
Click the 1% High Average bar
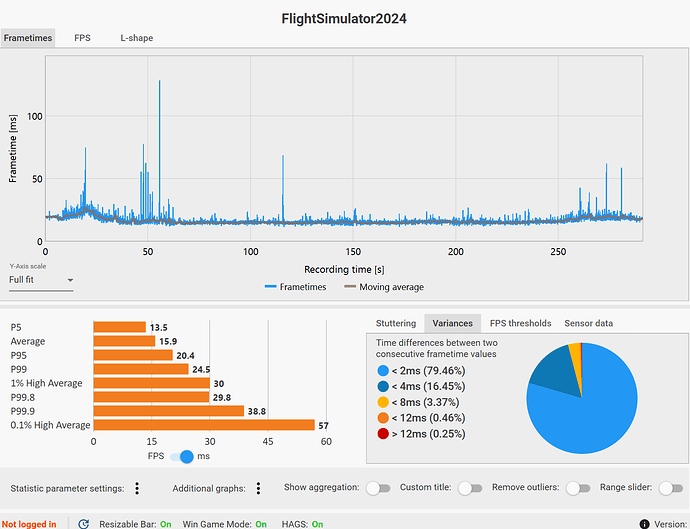pos(151,383)
